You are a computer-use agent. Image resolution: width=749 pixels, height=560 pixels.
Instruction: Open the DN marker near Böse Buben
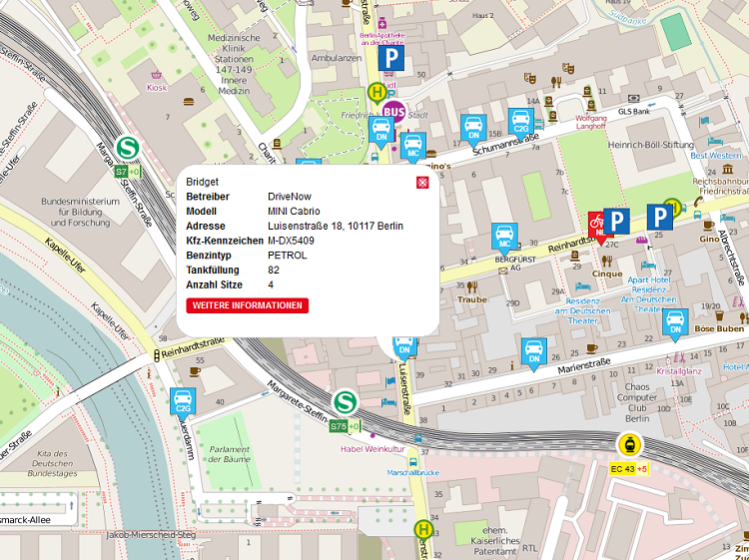(x=676, y=322)
